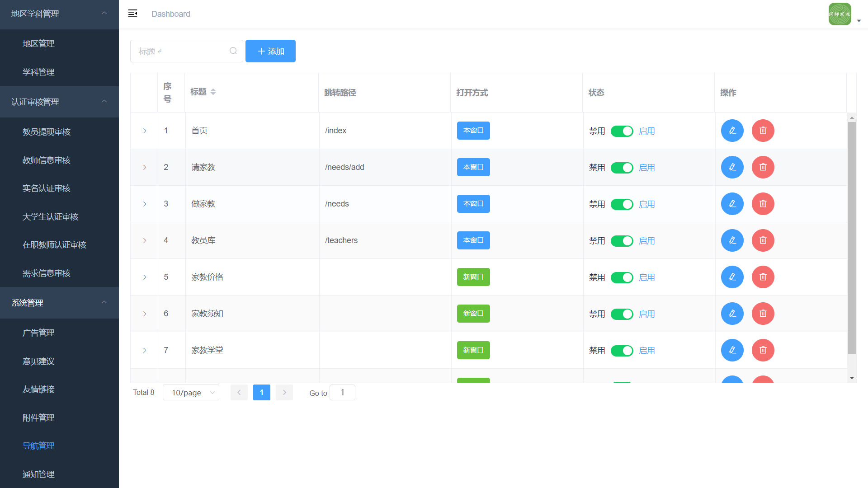Image resolution: width=868 pixels, height=488 pixels.
Task: Open the 10/page page size dropdown
Action: (191, 393)
